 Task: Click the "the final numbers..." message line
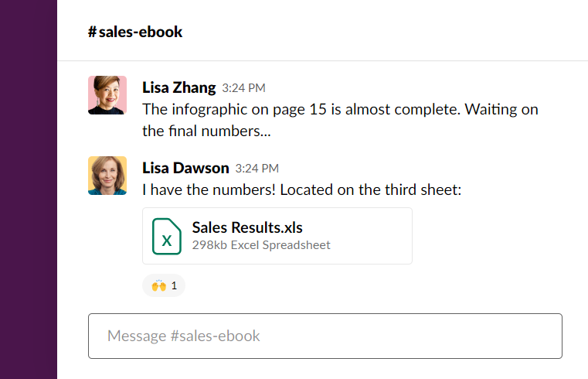(206, 131)
